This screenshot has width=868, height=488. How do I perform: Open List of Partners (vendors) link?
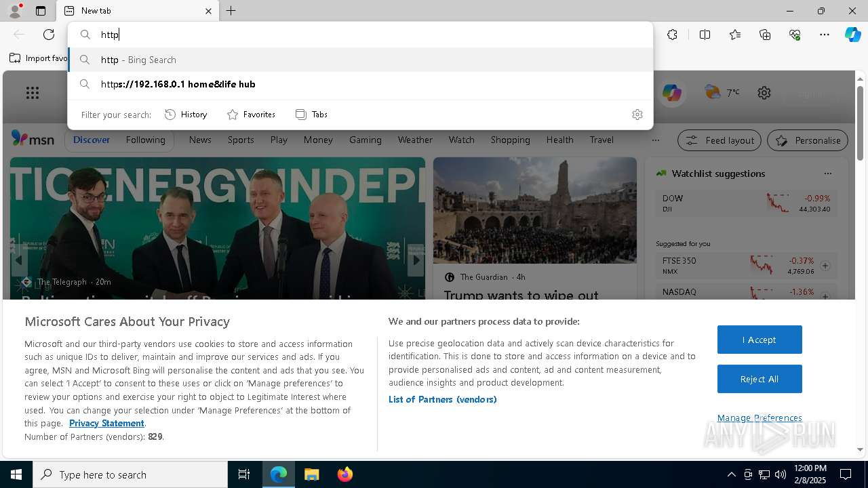pyautogui.click(x=443, y=399)
